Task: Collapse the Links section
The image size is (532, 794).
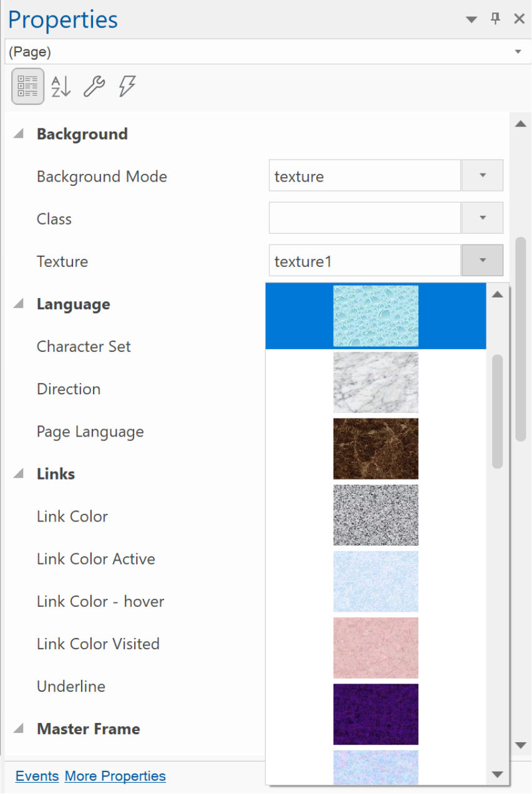Action: (x=19, y=474)
